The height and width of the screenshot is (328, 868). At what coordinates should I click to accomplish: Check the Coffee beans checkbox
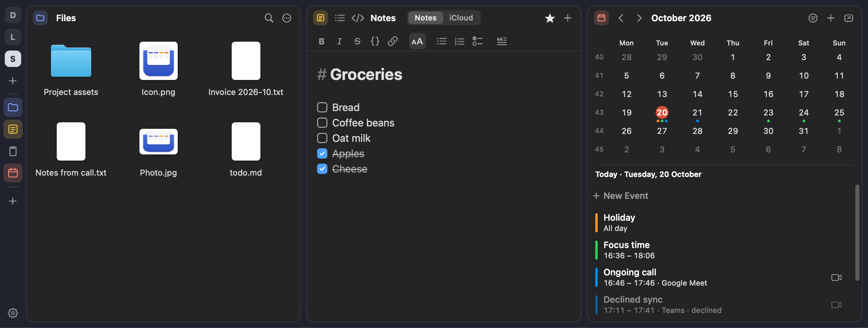click(322, 123)
